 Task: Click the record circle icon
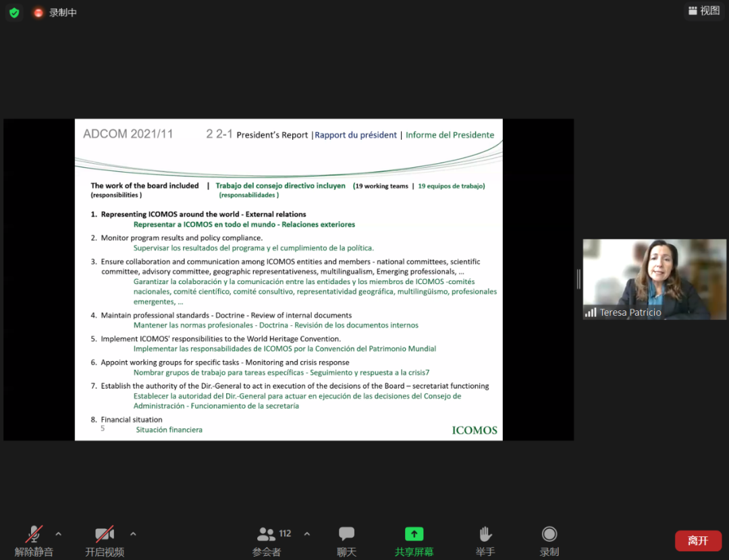click(549, 534)
